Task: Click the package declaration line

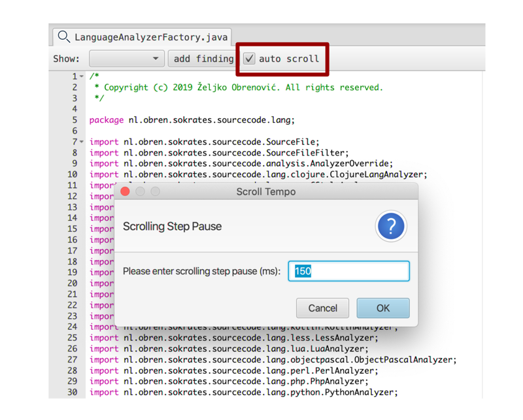Action: [192, 120]
